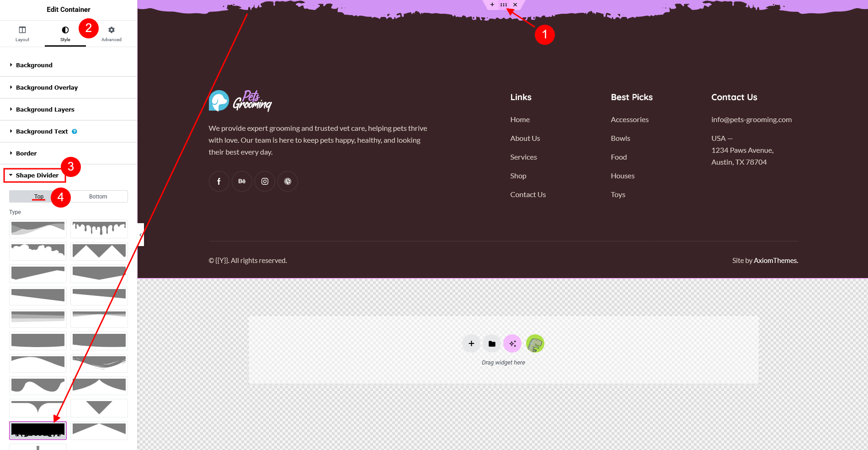Click the Behance social icon

click(242, 182)
